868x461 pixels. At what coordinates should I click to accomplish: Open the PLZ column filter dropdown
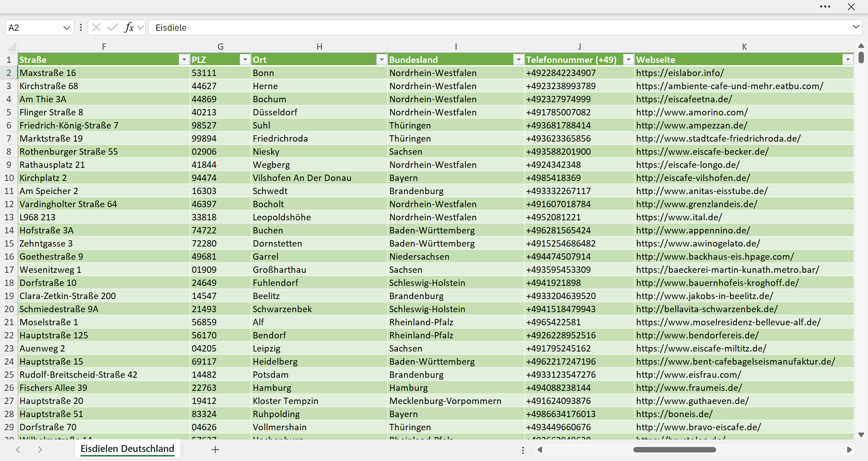[245, 60]
